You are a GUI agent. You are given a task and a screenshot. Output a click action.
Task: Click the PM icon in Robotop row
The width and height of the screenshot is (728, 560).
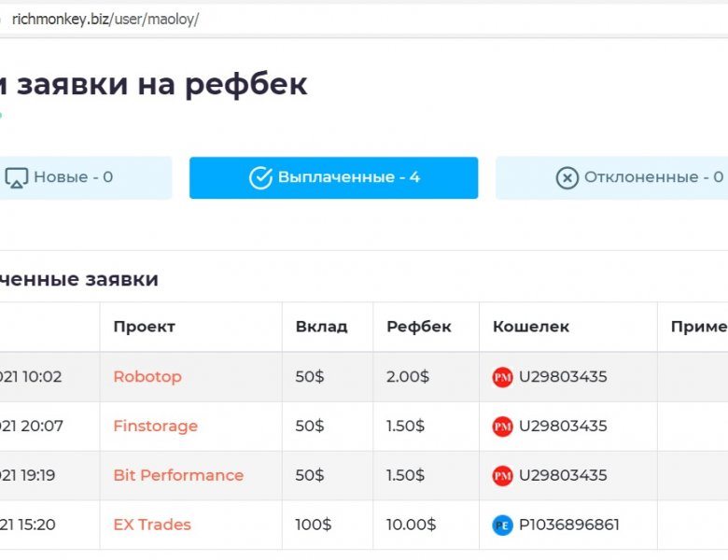(x=502, y=377)
